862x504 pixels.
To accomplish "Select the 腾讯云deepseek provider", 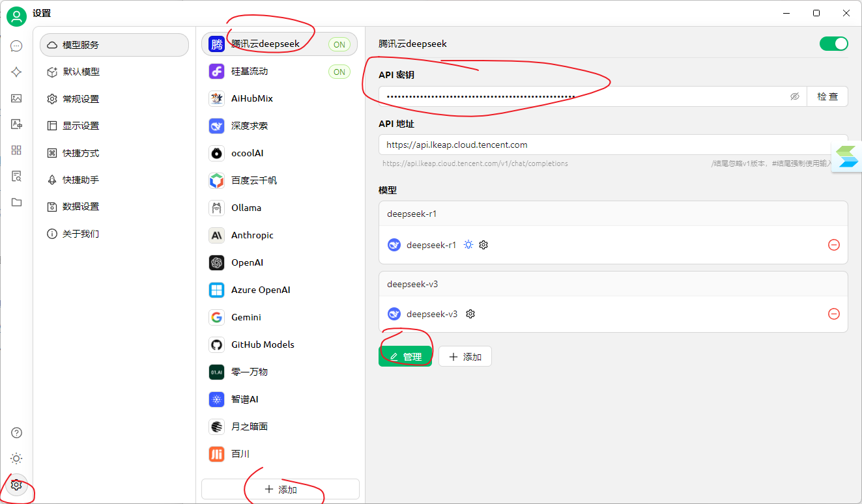I will click(280, 44).
